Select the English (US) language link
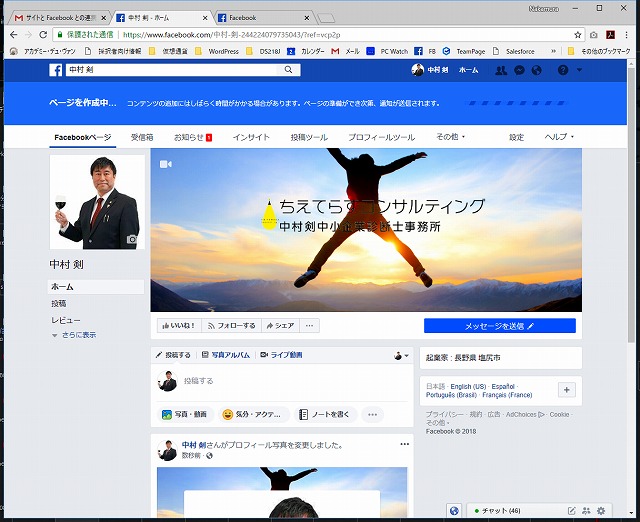The width and height of the screenshot is (640, 522). 468,386
